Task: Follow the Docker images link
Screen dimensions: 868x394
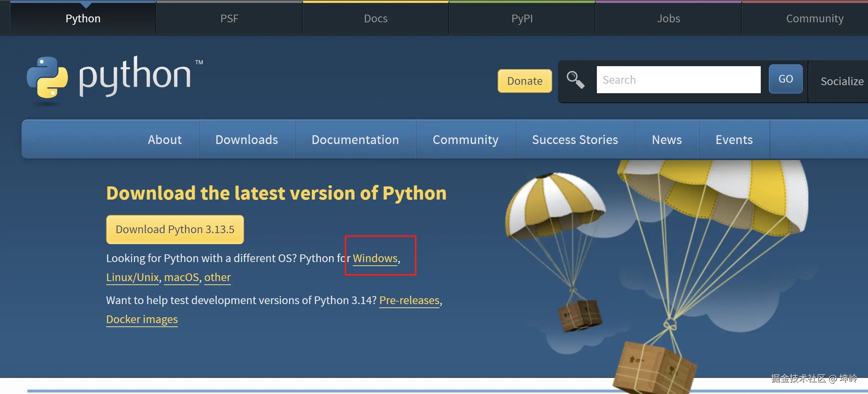Action: tap(142, 319)
